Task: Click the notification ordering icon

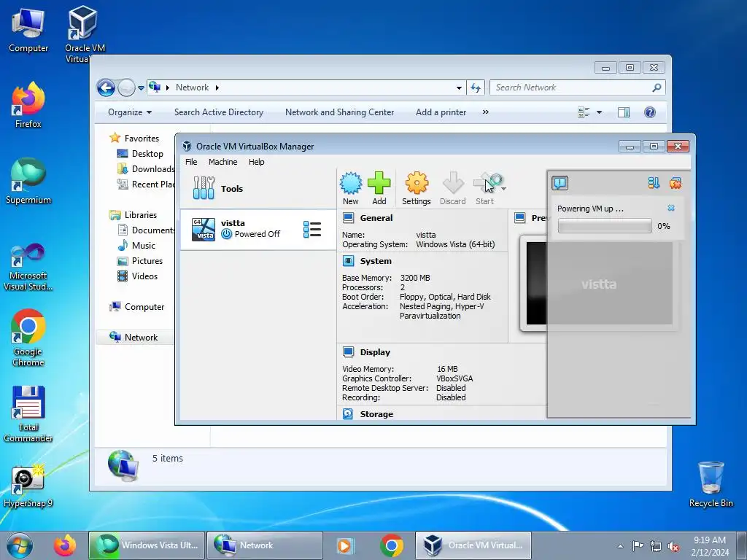Action: (654, 183)
